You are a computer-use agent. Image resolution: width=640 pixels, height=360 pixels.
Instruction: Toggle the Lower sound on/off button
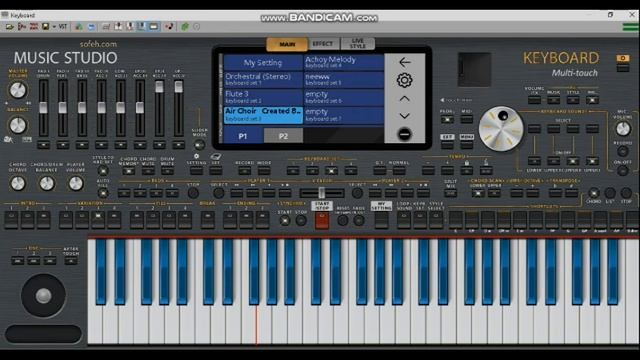coord(534,161)
